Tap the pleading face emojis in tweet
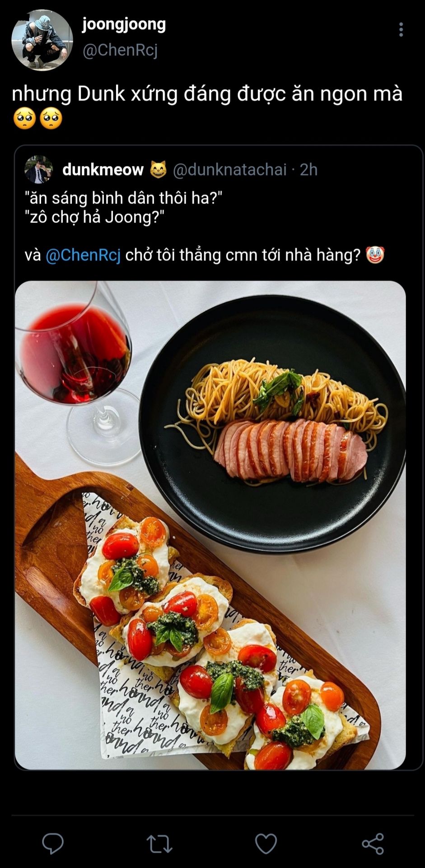This screenshot has width=425, height=868. click(x=38, y=119)
